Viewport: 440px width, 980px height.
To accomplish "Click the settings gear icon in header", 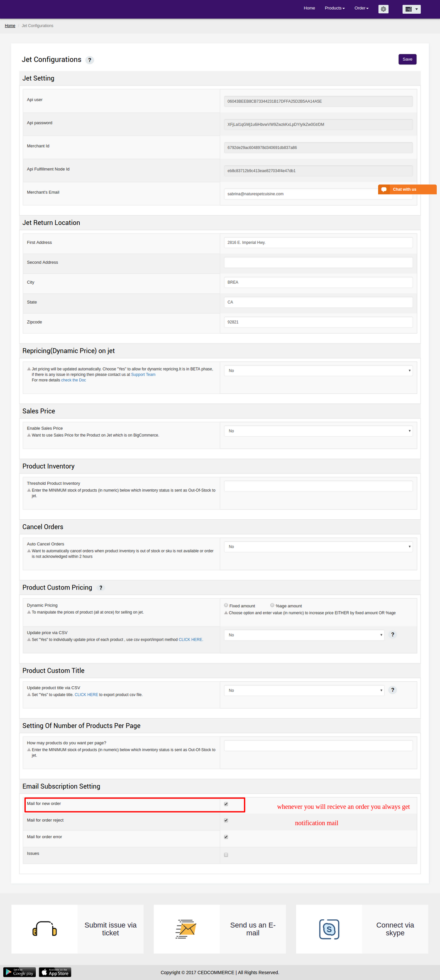I will coord(384,9).
